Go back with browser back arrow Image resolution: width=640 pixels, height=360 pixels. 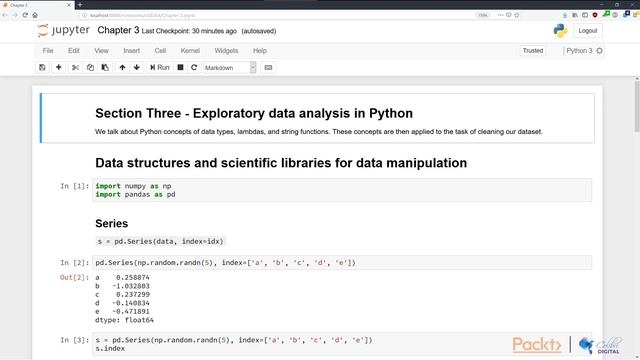pos(5,15)
